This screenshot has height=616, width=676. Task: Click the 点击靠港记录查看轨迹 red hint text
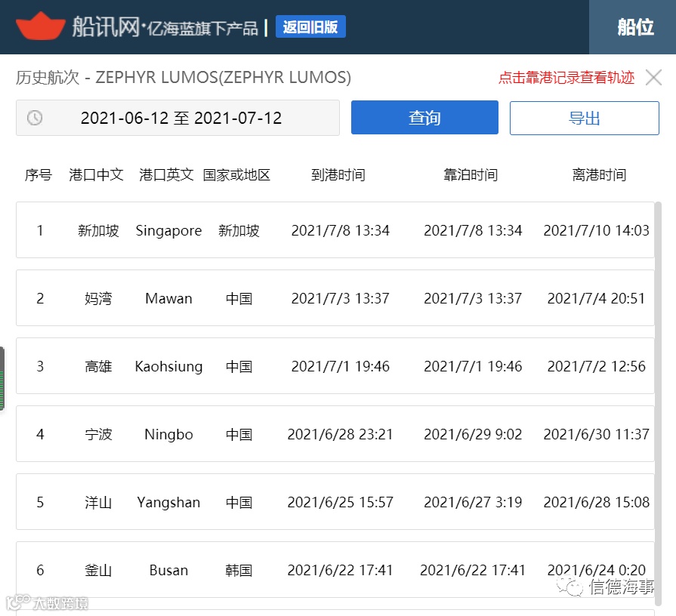566,78
